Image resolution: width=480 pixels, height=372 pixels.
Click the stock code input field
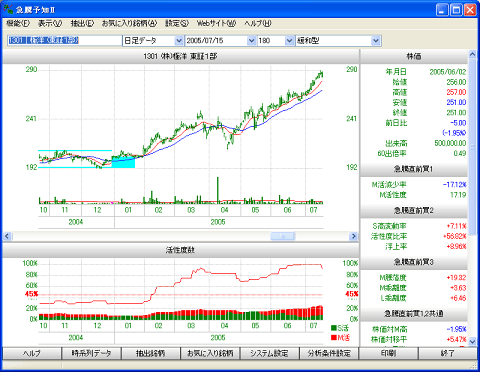point(65,41)
